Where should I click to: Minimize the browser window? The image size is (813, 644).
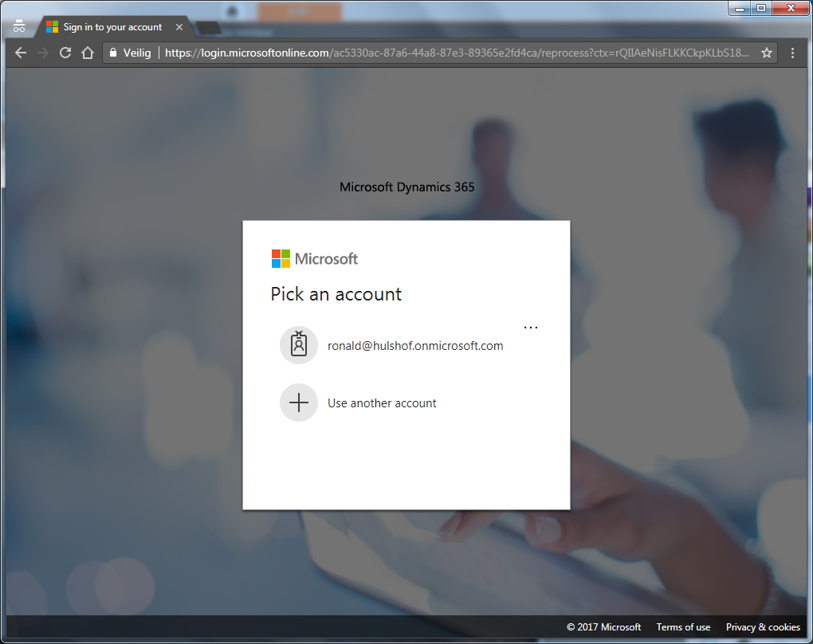click(740, 8)
